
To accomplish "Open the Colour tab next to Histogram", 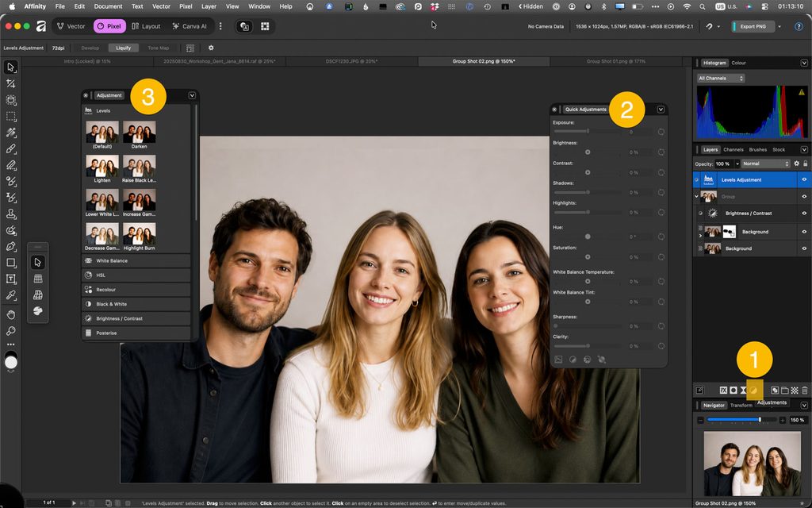I will (738, 63).
